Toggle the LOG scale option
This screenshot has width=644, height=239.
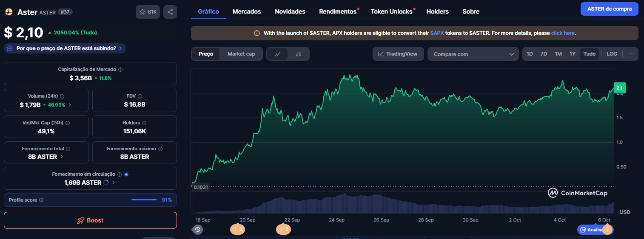(612, 54)
